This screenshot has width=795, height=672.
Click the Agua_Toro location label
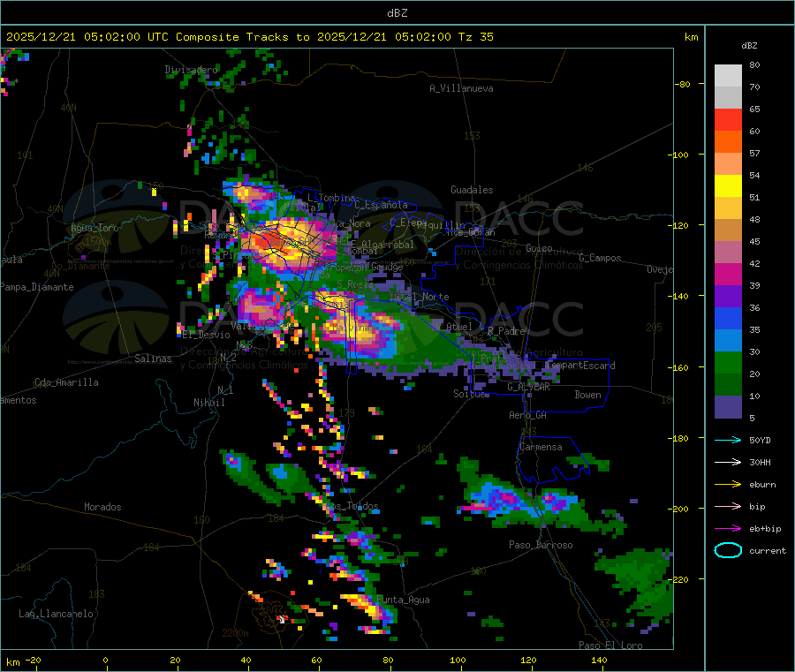point(95,228)
